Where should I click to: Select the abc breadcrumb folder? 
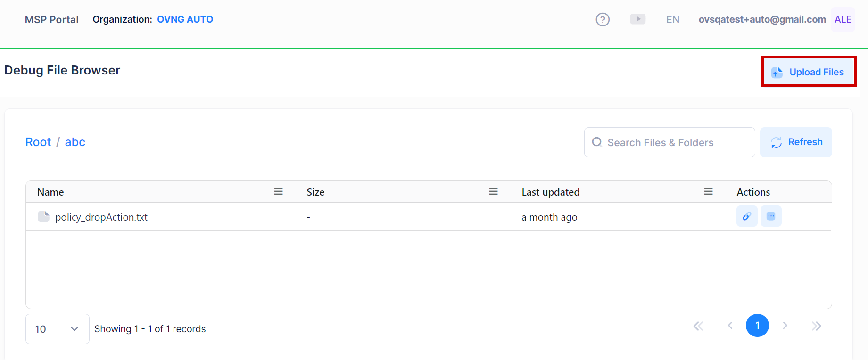[x=75, y=142]
